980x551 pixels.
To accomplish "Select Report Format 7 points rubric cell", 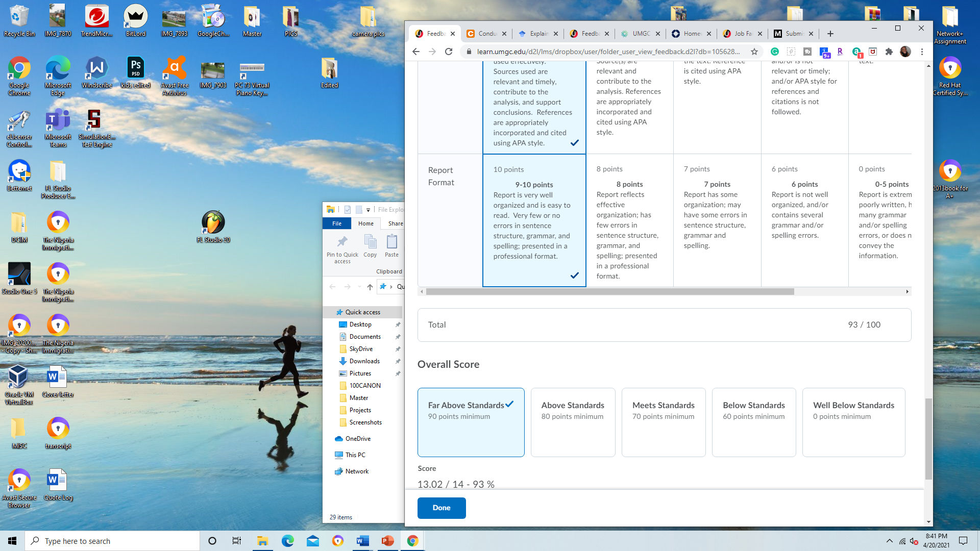I will coord(717,220).
